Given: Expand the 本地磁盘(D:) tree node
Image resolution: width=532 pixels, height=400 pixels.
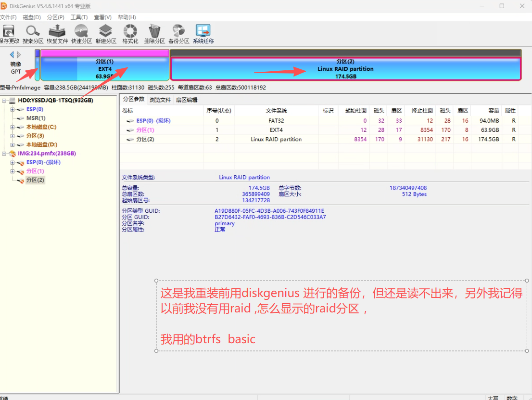Looking at the screenshot, I should point(12,145).
